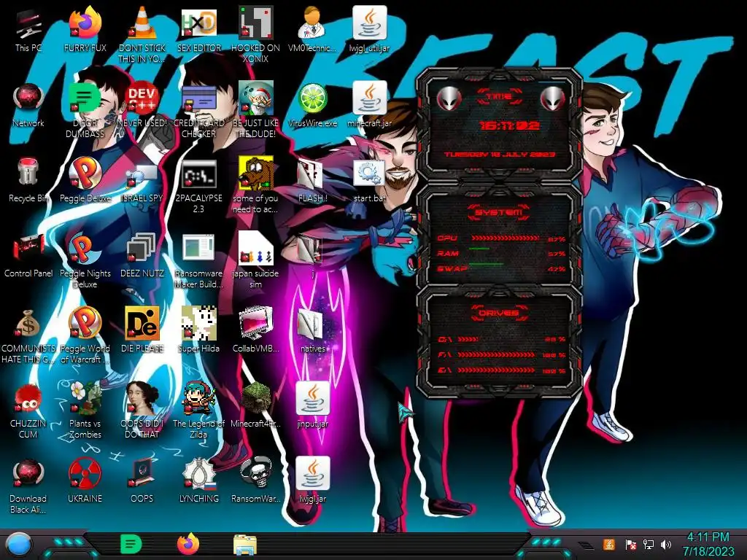Click the Java update tray icon
This screenshot has height=560, width=747.
pos(609,544)
